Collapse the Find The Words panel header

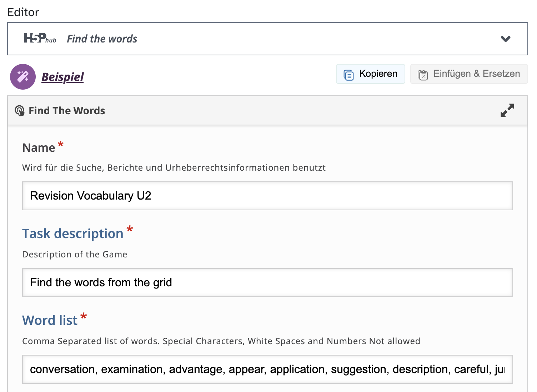click(x=250, y=111)
